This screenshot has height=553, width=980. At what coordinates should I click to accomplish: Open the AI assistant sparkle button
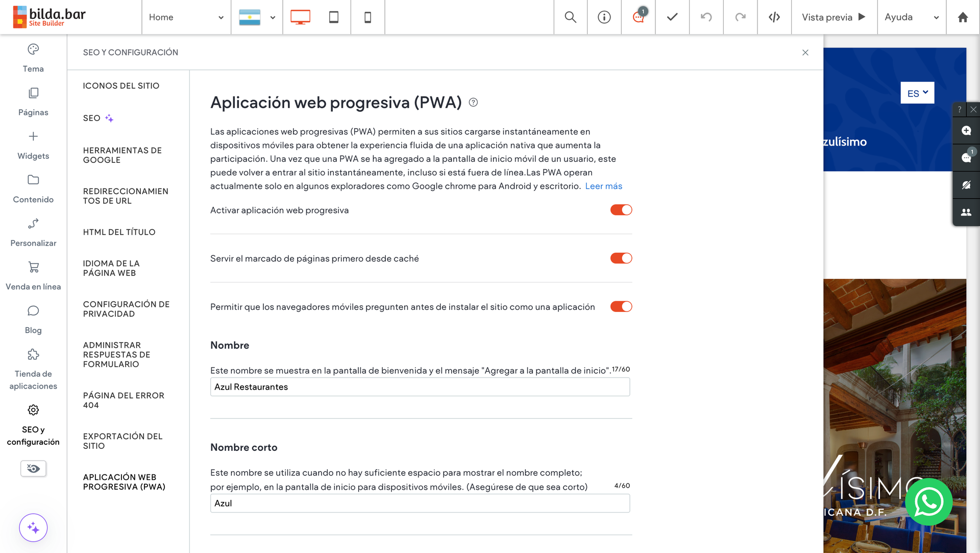click(33, 527)
